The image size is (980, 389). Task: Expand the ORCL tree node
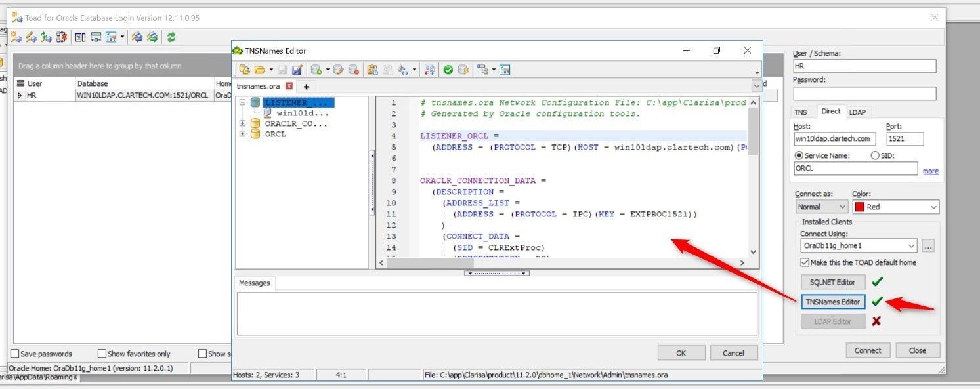coord(243,134)
